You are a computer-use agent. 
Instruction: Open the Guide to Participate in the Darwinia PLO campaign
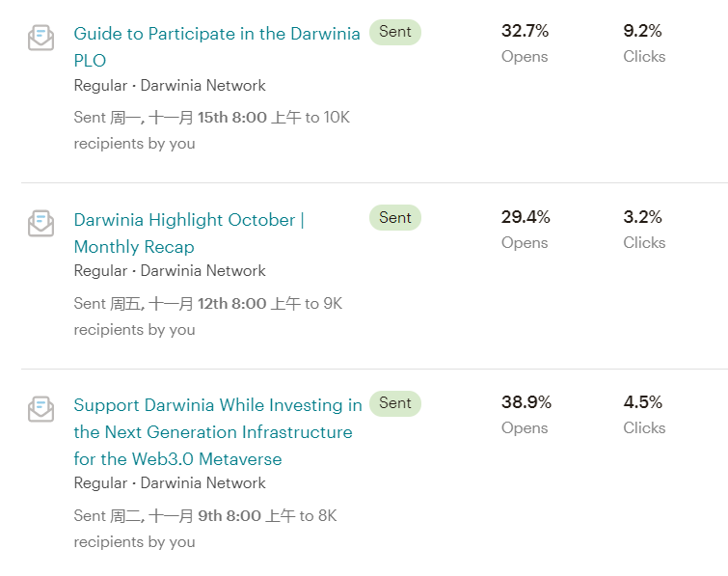point(216,34)
